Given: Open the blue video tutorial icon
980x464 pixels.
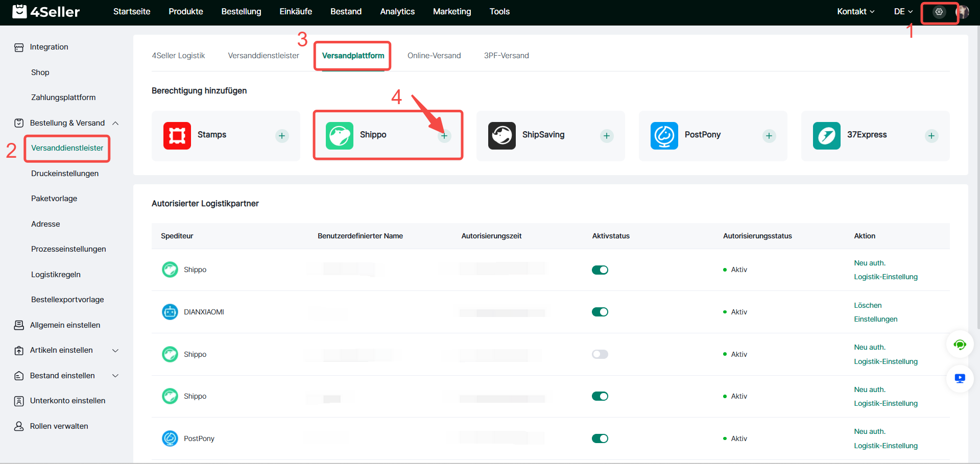Looking at the screenshot, I should coord(960,378).
